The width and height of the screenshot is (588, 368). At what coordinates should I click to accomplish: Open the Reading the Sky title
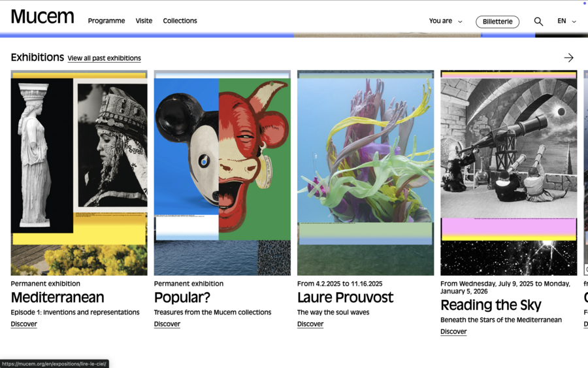[x=491, y=305]
